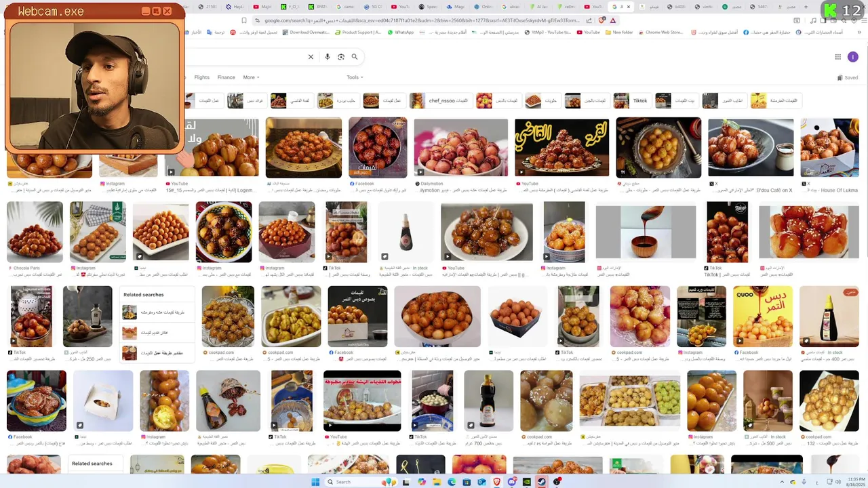Expand the More search filters dropdown
The width and height of the screenshot is (868, 488).
(x=251, y=77)
